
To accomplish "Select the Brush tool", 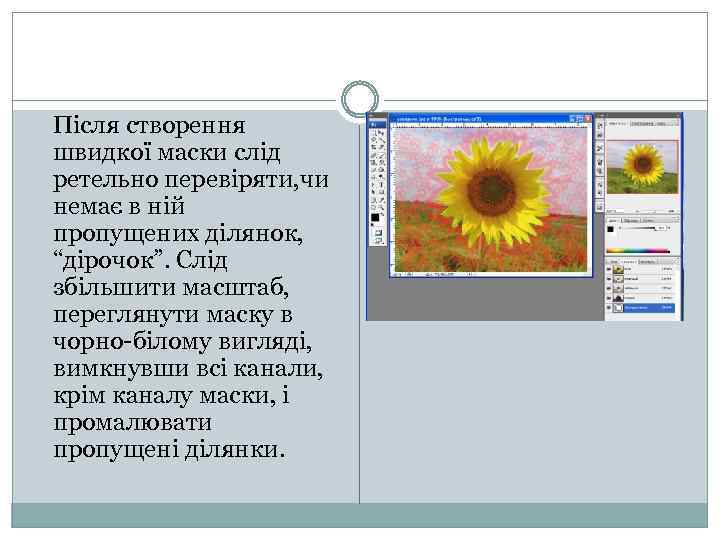I will click(381, 155).
